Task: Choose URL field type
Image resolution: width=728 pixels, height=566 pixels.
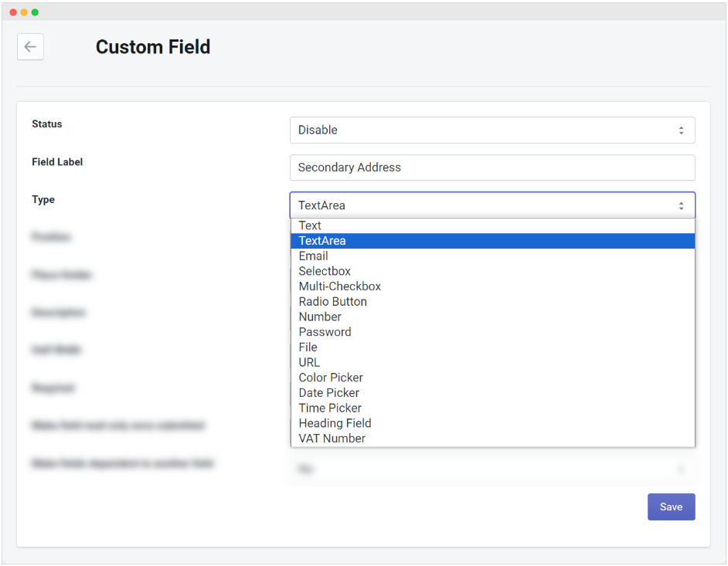Action: (x=309, y=362)
